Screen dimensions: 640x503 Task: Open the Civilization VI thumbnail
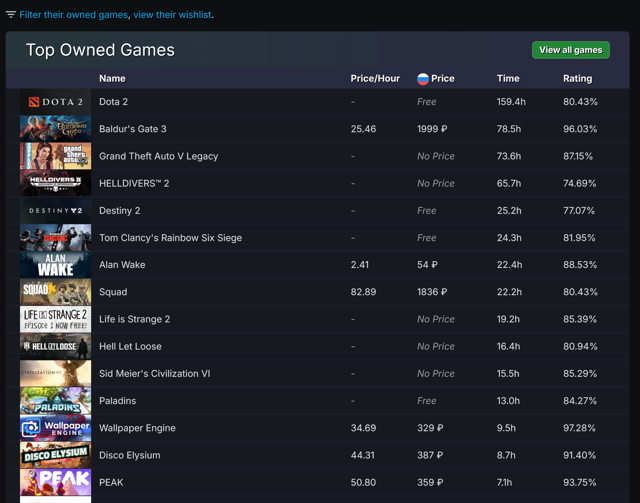point(56,374)
